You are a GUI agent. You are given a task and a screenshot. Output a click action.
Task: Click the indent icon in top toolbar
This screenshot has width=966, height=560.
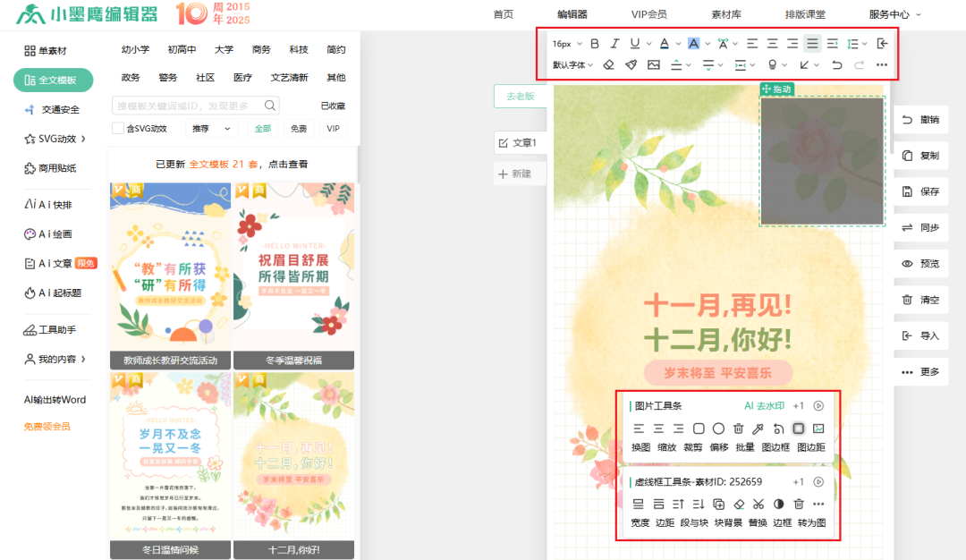[833, 44]
